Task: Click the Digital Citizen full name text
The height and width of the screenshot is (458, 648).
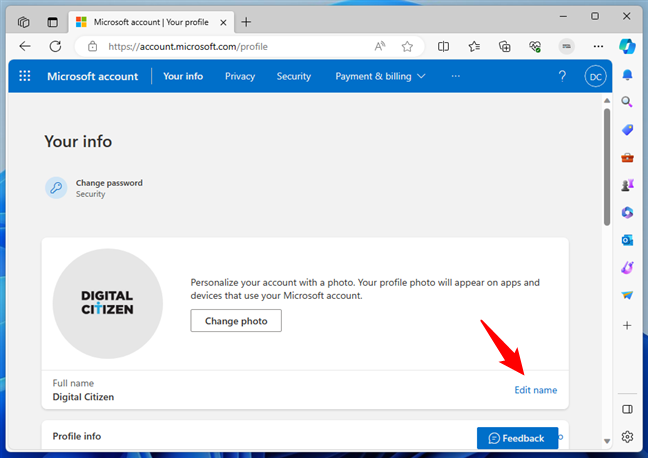Action: coord(83,397)
